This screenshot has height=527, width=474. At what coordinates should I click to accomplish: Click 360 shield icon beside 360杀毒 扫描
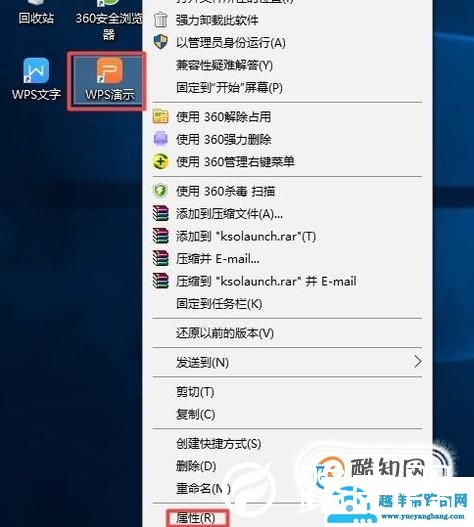[160, 191]
